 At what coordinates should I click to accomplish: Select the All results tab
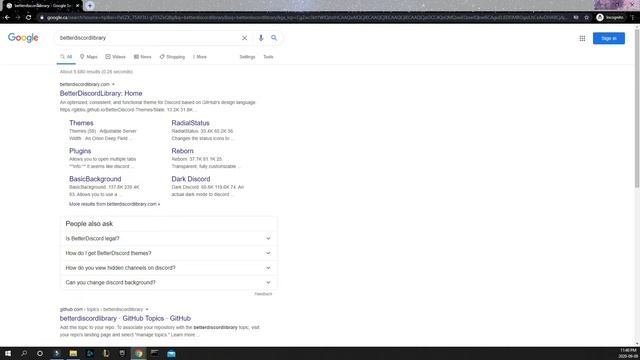(x=66, y=57)
